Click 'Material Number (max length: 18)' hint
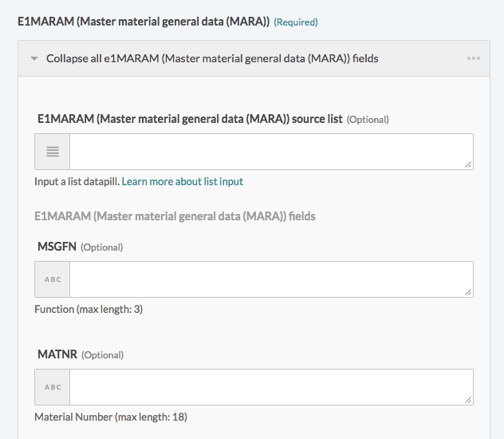This screenshot has width=504, height=439. (111, 417)
